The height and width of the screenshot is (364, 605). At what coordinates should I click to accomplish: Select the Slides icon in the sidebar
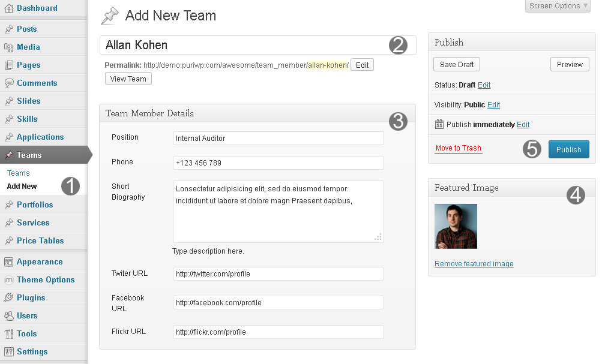tap(7, 101)
